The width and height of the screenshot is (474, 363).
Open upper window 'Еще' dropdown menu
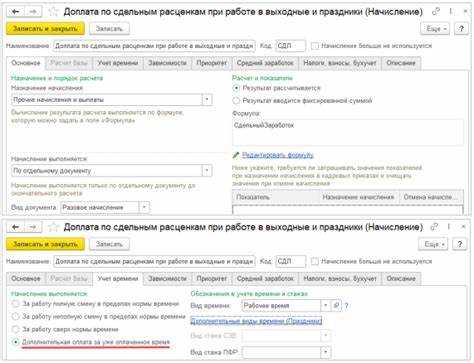tap(436, 28)
